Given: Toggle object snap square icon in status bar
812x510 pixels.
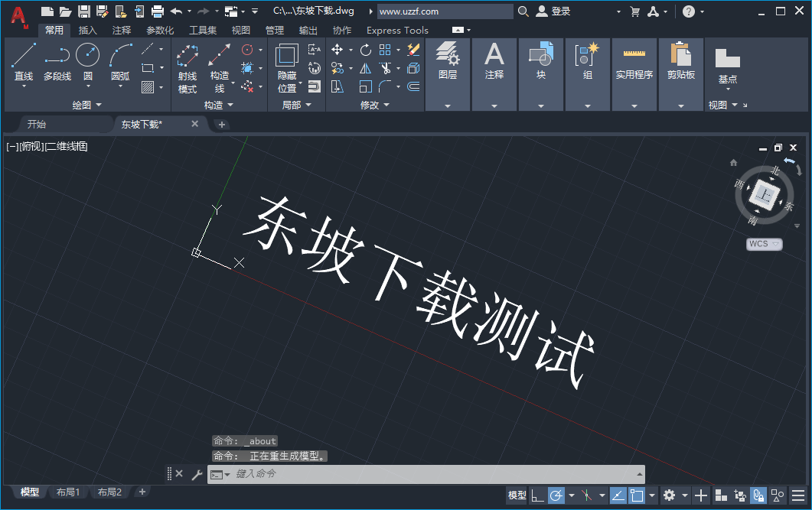Looking at the screenshot, I should coord(637,495).
